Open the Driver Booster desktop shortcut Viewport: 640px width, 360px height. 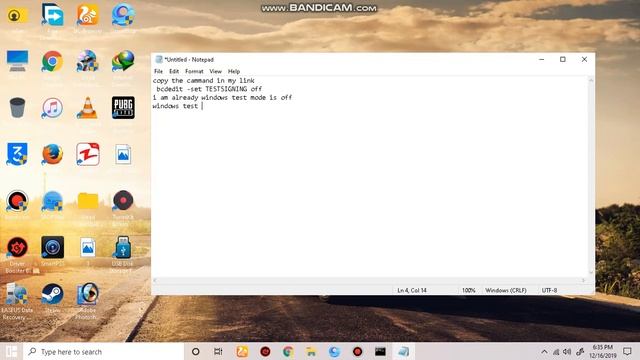pyautogui.click(x=17, y=247)
